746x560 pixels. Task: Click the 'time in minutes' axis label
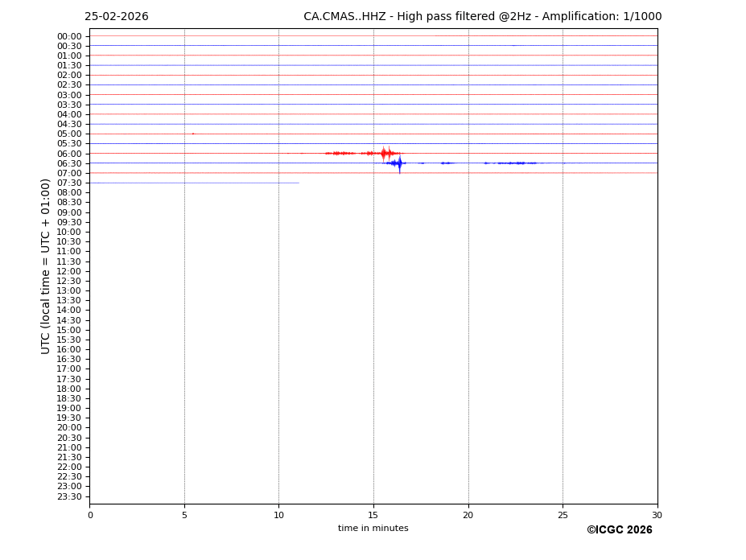pyautogui.click(x=373, y=529)
